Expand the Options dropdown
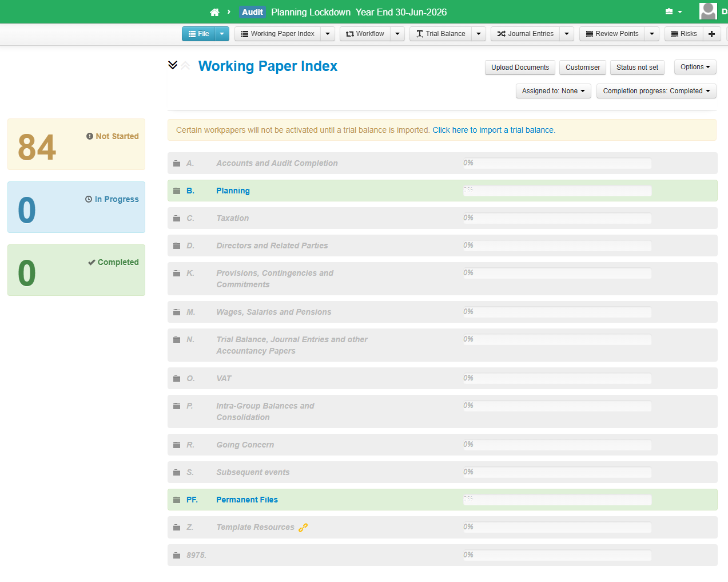The image size is (728, 582). 695,67
